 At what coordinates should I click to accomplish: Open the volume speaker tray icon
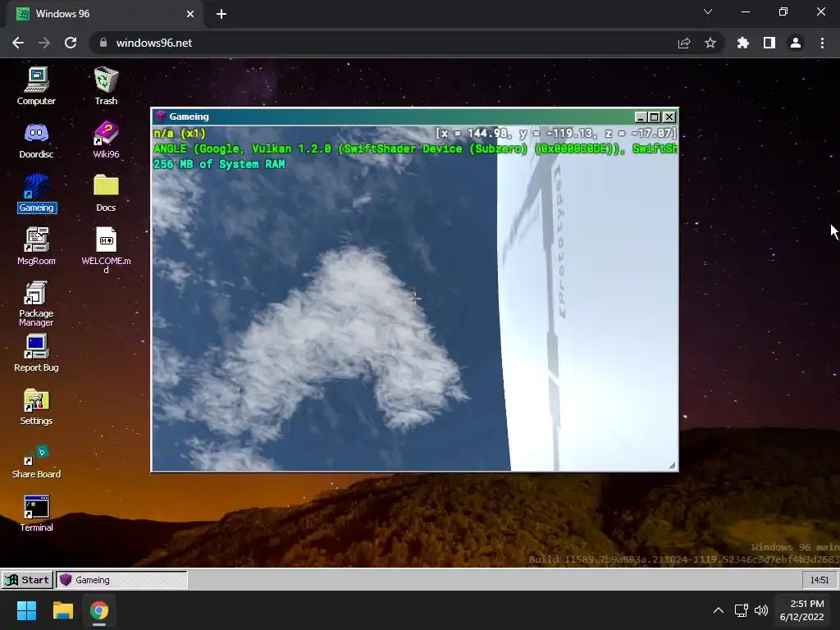(760, 610)
